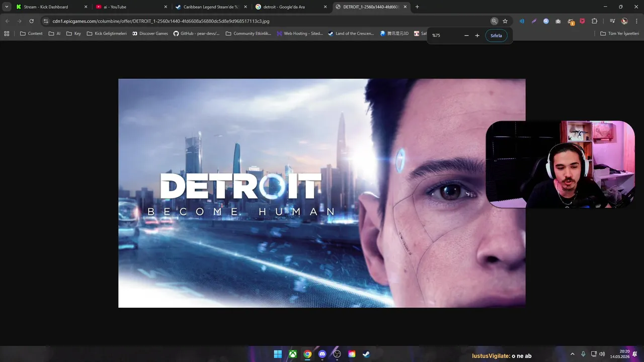Open the colorful gradient app in taskbar
The height and width of the screenshot is (362, 644).
coord(352,354)
